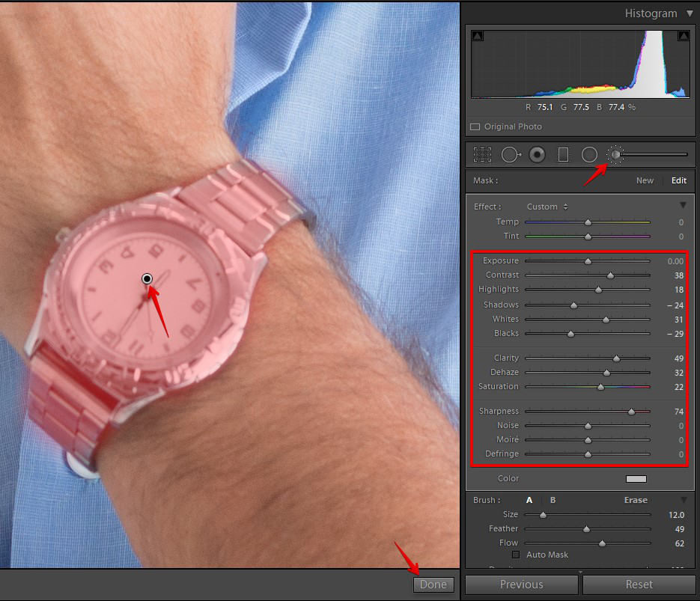Check the Original Photo box
The image size is (700, 601).
(x=475, y=127)
